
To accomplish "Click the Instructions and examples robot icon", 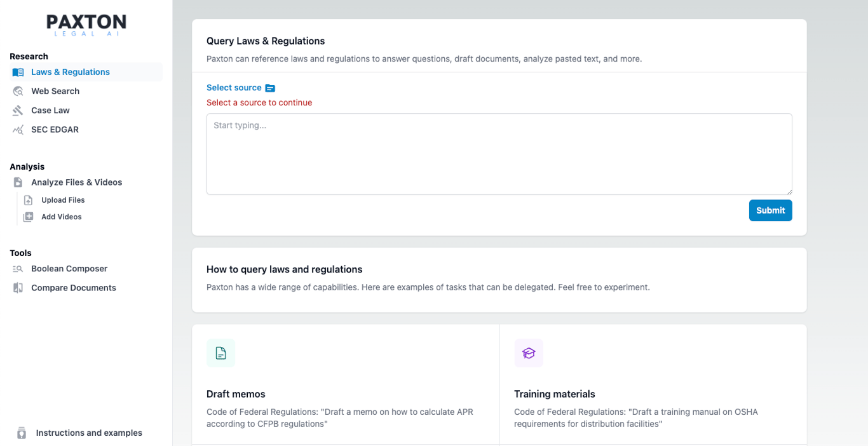I will click(22, 433).
